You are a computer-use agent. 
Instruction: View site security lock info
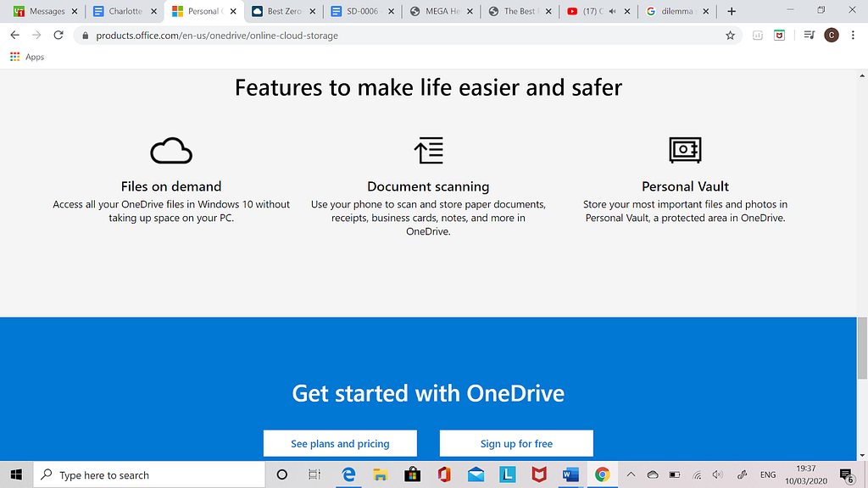[86, 36]
